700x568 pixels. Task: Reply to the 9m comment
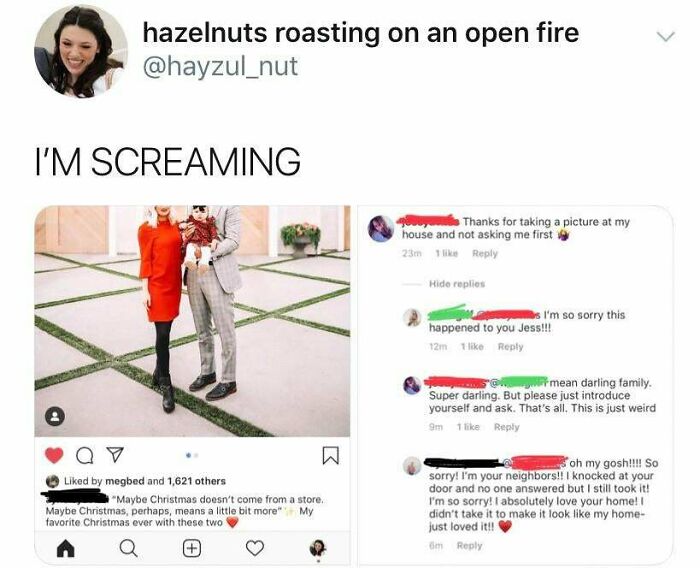coord(507,427)
